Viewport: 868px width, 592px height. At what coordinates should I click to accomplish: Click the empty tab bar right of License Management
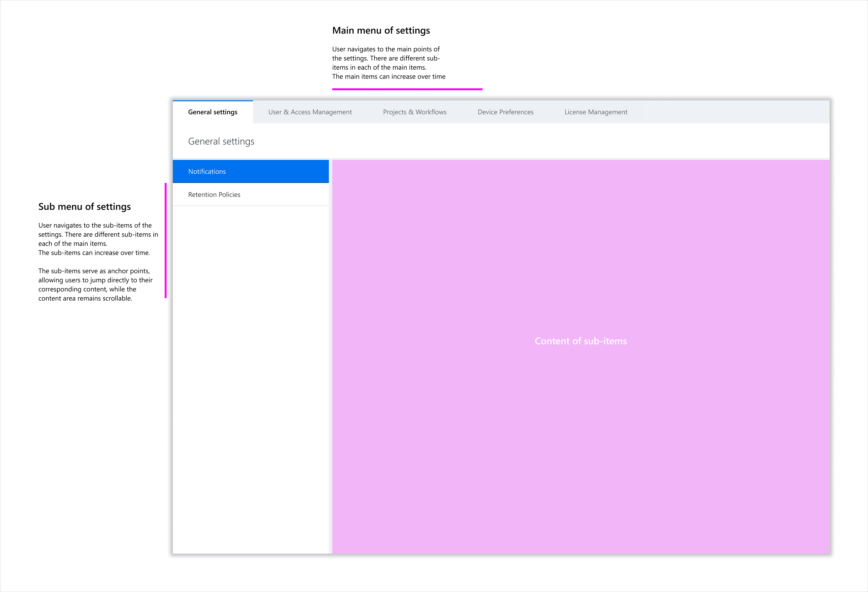click(728, 112)
